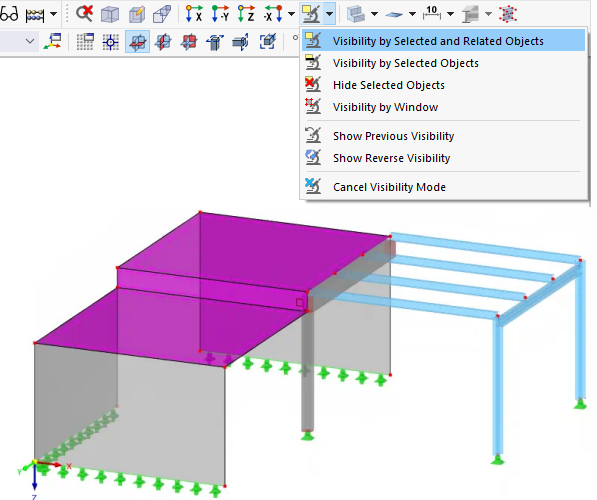Click the coordinate system axes icon
This screenshot has width=597, height=500.
(x=53, y=41)
